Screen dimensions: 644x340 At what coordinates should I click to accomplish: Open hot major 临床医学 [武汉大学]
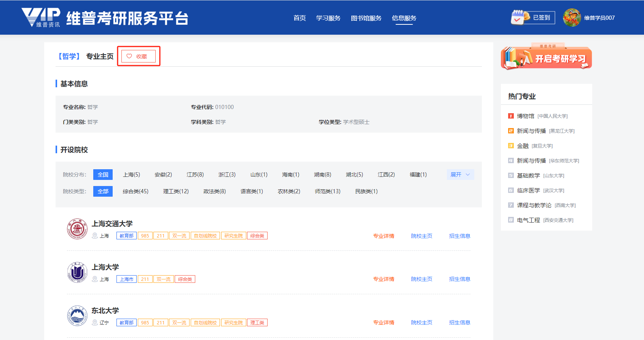point(540,190)
